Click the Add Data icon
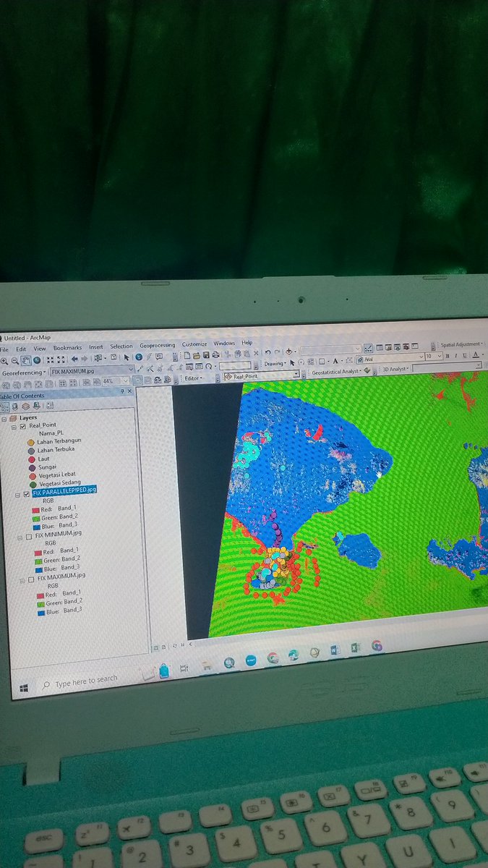The width and height of the screenshot is (488, 868). (289, 352)
